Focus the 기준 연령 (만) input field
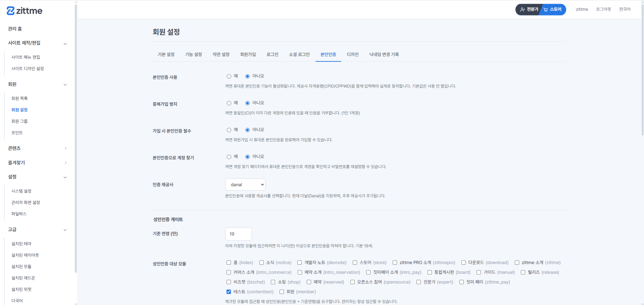Image resolution: width=644 pixels, height=305 pixels. point(239,234)
